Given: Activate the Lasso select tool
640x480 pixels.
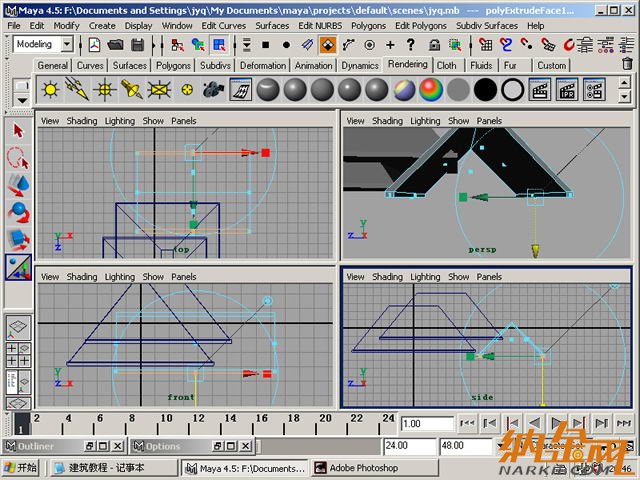Looking at the screenshot, I should pyautogui.click(x=18, y=157).
